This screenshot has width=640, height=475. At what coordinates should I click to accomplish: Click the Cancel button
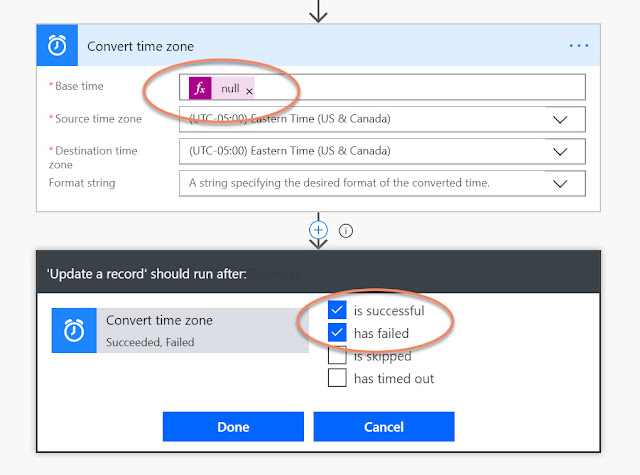384,427
